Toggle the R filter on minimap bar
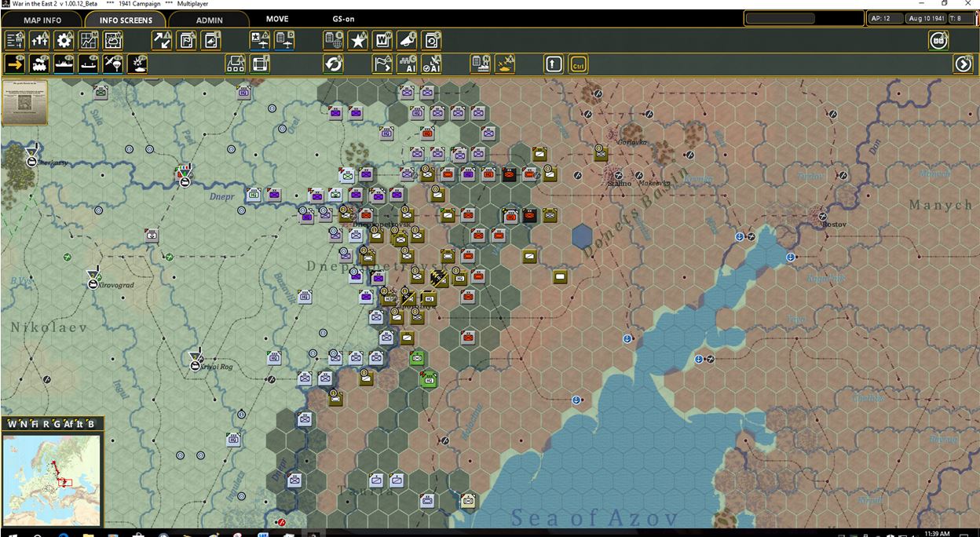The width and height of the screenshot is (980, 537). click(46, 424)
